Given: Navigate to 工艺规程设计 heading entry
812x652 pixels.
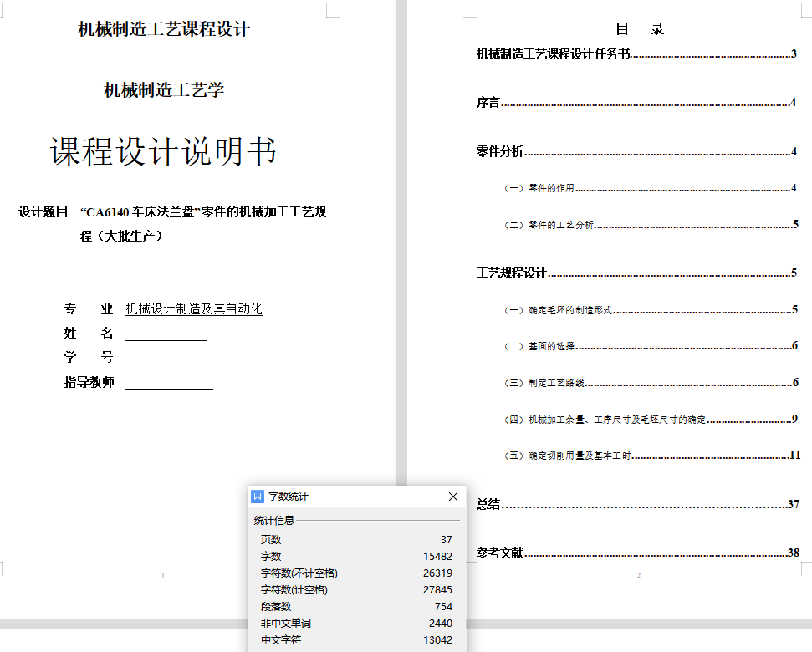Looking at the screenshot, I should coord(511,273).
